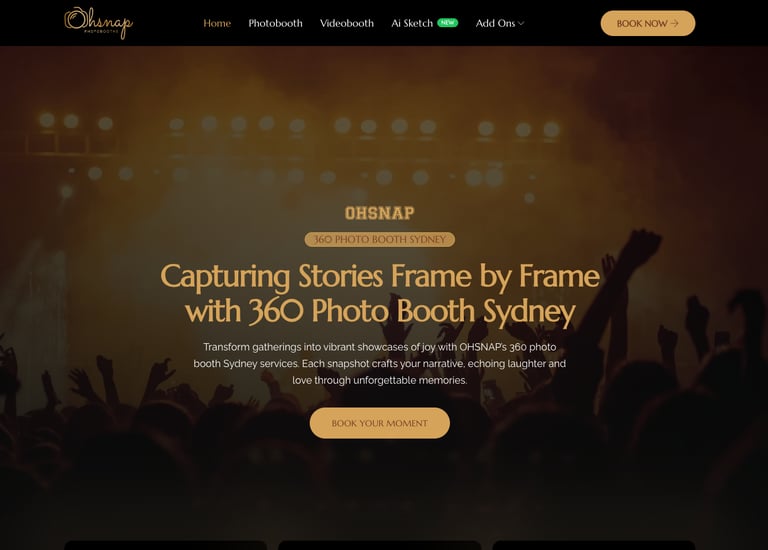Go to the Home page link
768x550 pixels.
click(217, 23)
